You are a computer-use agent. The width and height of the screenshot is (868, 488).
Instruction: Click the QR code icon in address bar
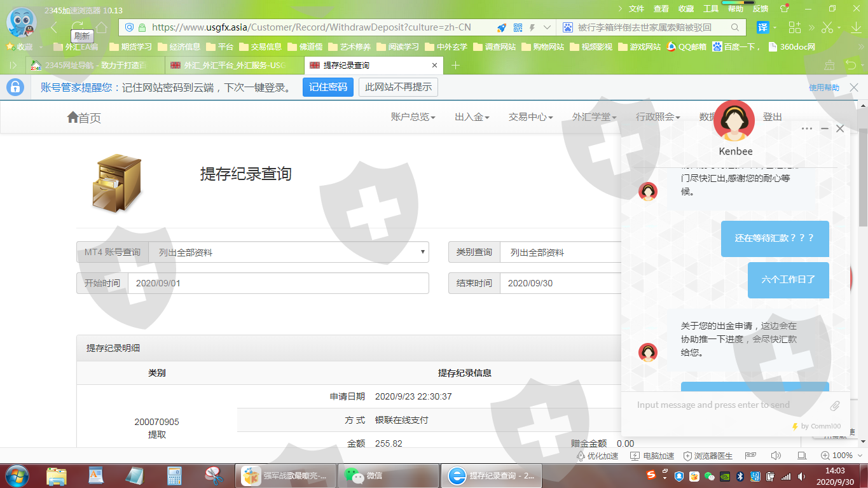[518, 27]
